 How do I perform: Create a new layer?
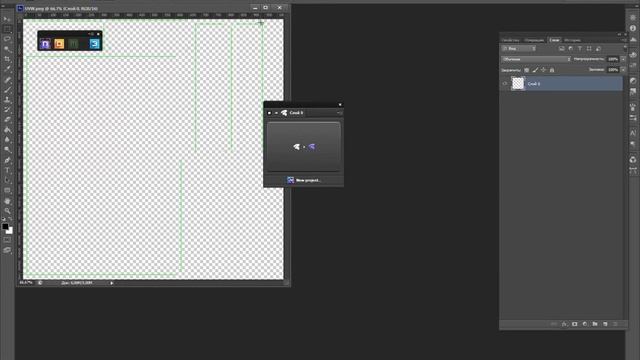point(605,324)
